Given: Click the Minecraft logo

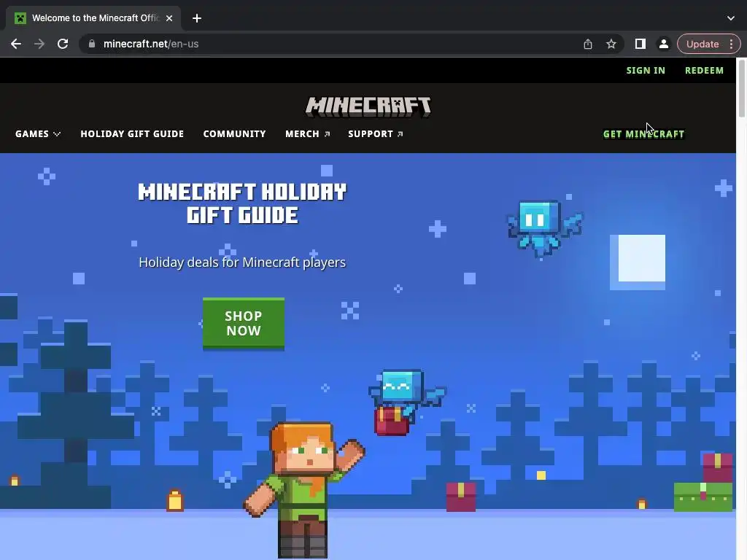Looking at the screenshot, I should [368, 106].
